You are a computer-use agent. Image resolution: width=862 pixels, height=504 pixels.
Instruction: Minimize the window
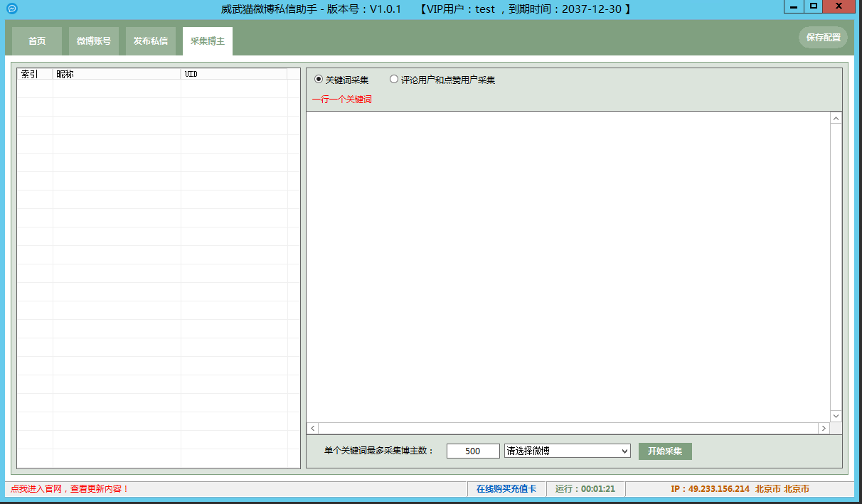click(x=793, y=6)
